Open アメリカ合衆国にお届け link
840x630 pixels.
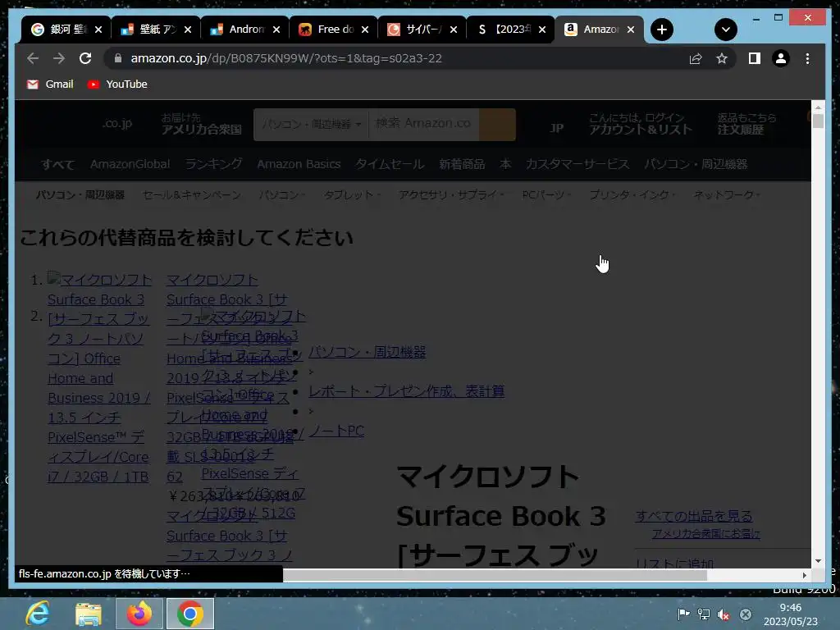click(706, 533)
